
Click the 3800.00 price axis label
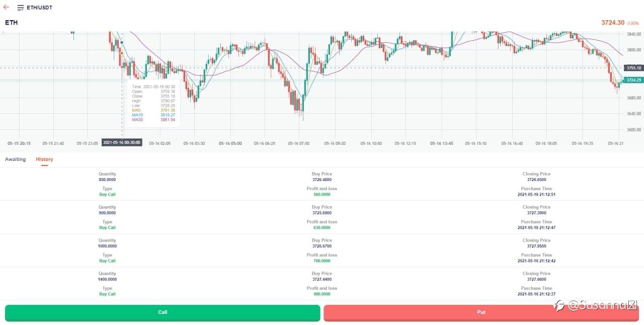coord(633,50)
